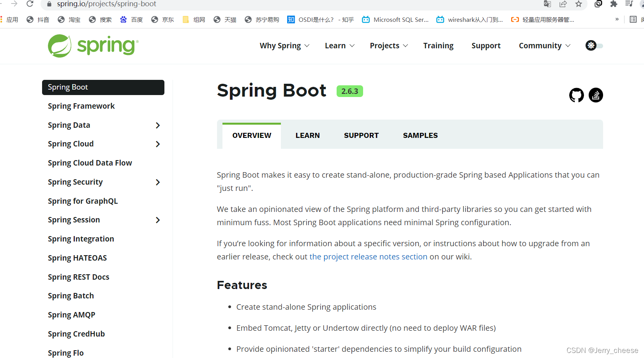Open OSDI是什么 知乎 bookmark

click(321, 19)
